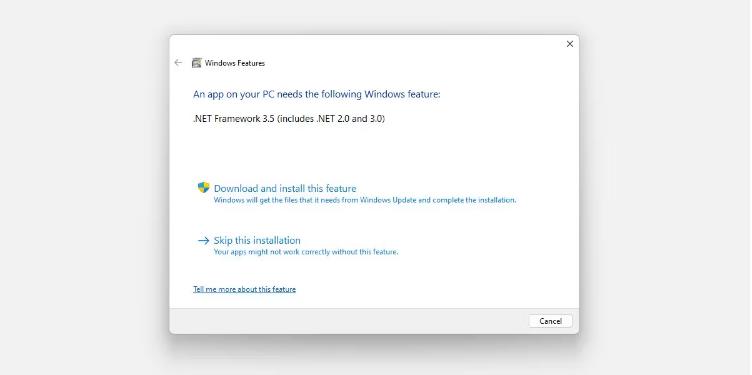The image size is (752, 375).
Task: Click the shield icon beside Download and install
Action: [203, 188]
